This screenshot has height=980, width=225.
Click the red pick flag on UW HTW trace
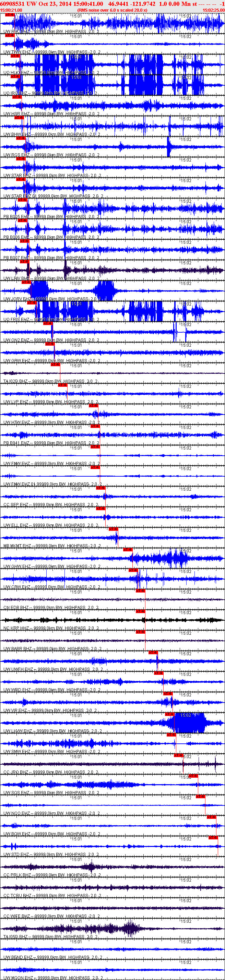tap(93, 406)
